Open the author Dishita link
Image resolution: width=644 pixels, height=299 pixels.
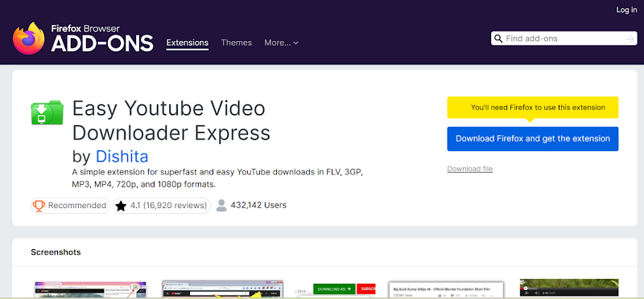[122, 156]
